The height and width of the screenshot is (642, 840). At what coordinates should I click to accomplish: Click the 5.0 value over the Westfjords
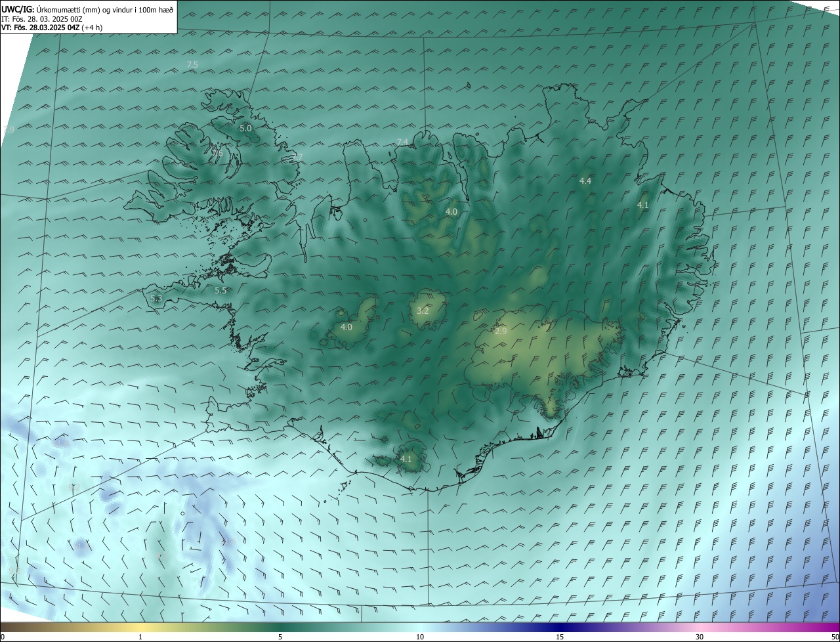[245, 129]
